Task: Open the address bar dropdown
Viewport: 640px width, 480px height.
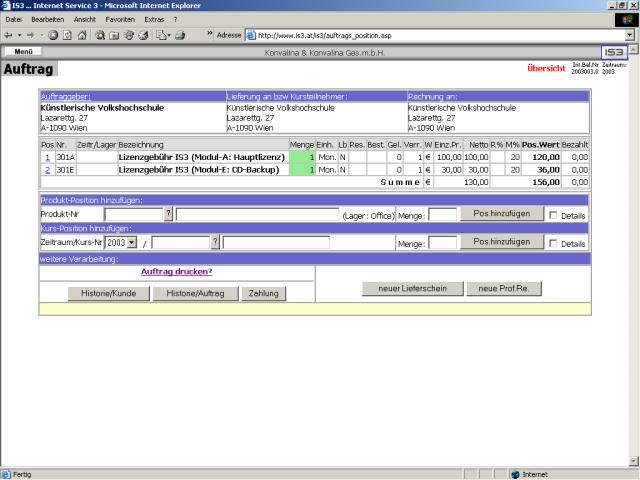Action: point(630,36)
